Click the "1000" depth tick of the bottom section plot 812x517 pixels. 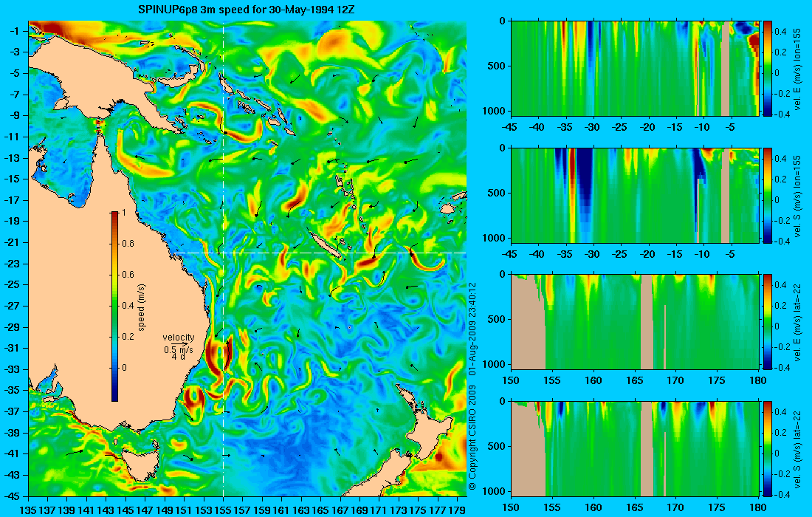(x=495, y=491)
